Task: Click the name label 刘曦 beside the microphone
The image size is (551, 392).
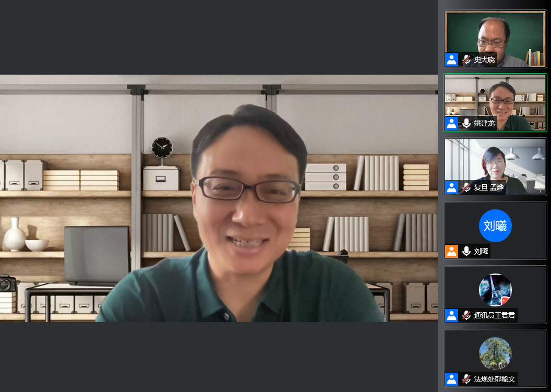Action: pyautogui.click(x=481, y=251)
